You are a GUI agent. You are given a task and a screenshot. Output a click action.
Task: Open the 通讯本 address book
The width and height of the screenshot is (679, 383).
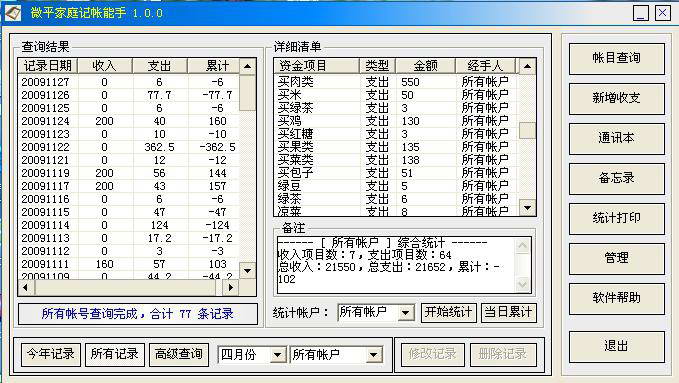[x=616, y=138]
